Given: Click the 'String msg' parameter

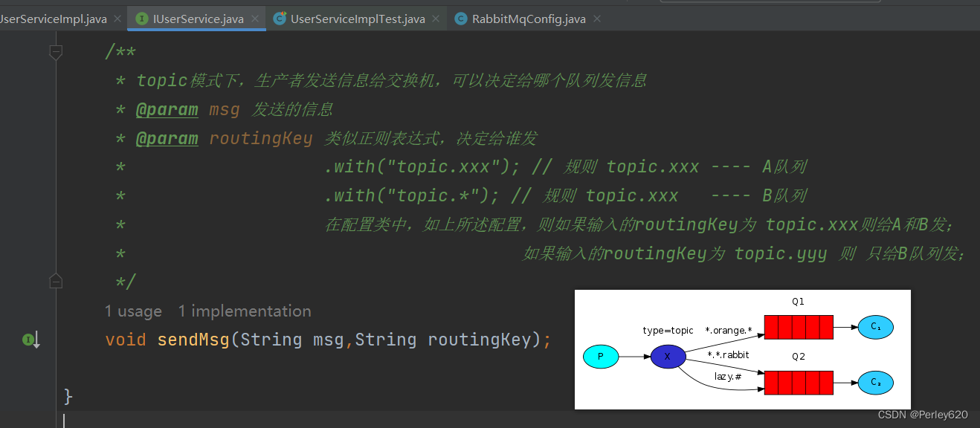Looking at the screenshot, I should point(292,340).
